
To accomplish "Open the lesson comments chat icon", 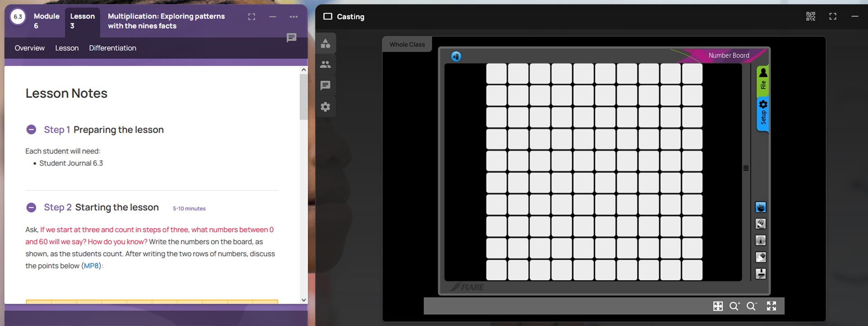I will (292, 38).
